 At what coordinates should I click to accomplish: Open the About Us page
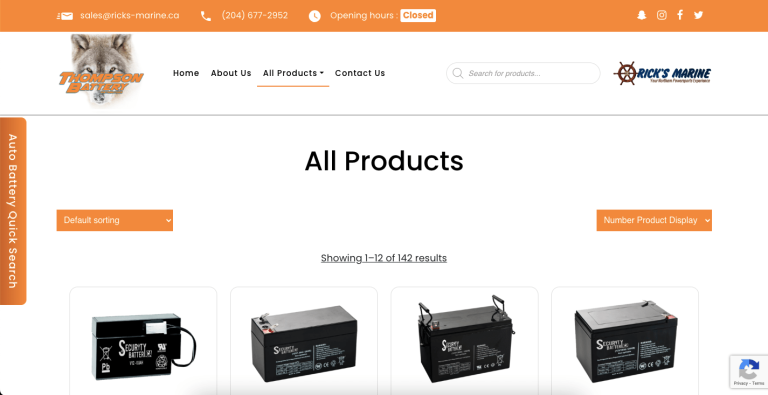point(231,73)
